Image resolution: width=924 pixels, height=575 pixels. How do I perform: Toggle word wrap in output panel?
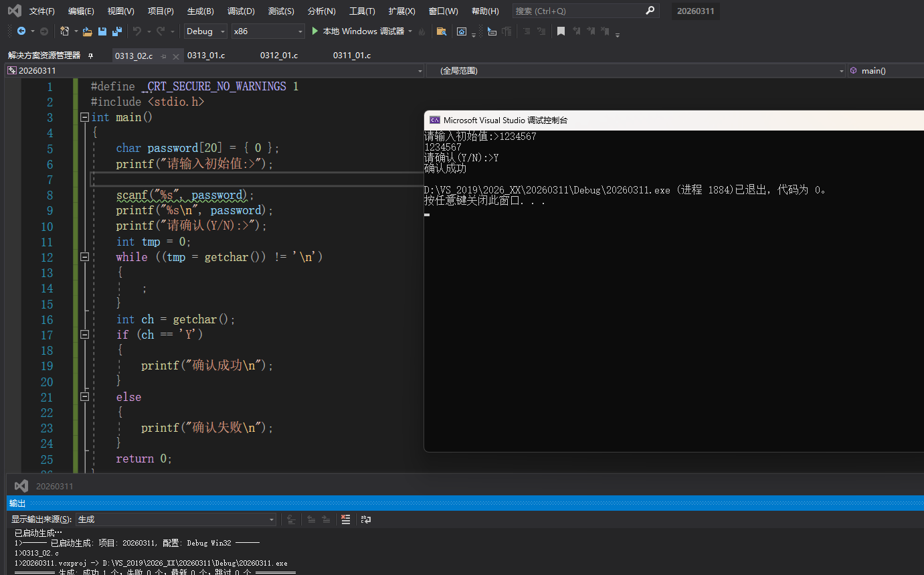tap(365, 519)
